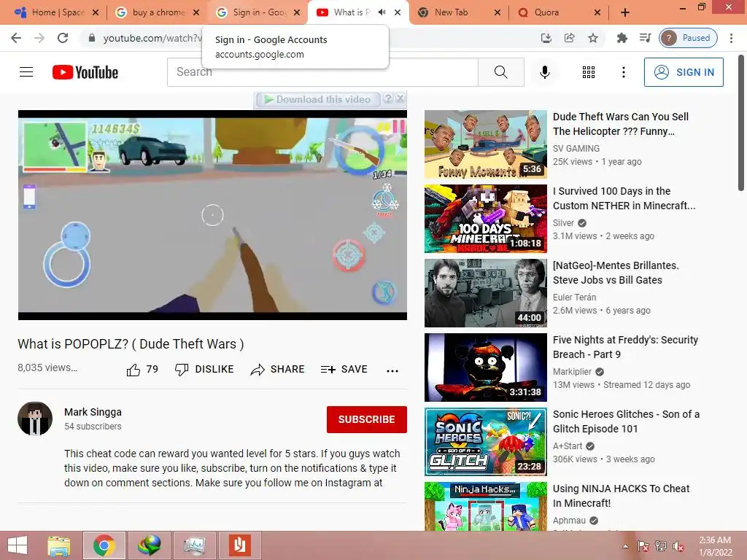Click the address bar URL

click(152, 38)
